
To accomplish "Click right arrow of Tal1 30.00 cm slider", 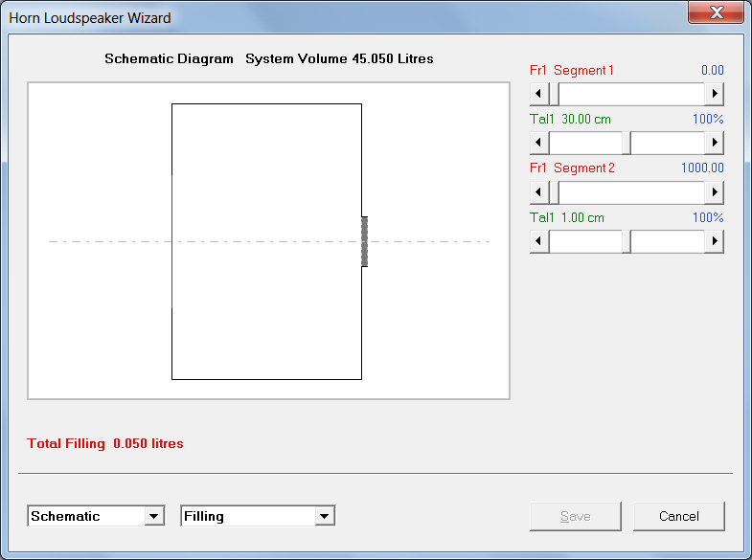I will [714, 143].
